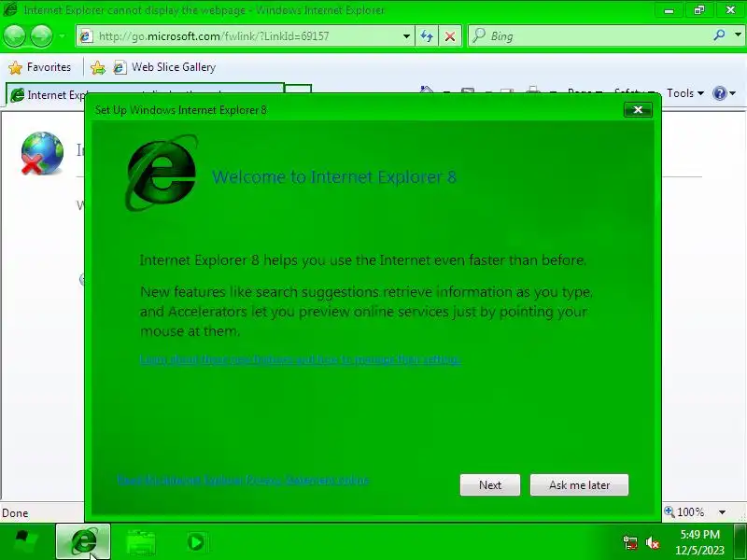Click the zoom level 100% button
Viewport: 747px width, 560px height.
[x=684, y=511]
